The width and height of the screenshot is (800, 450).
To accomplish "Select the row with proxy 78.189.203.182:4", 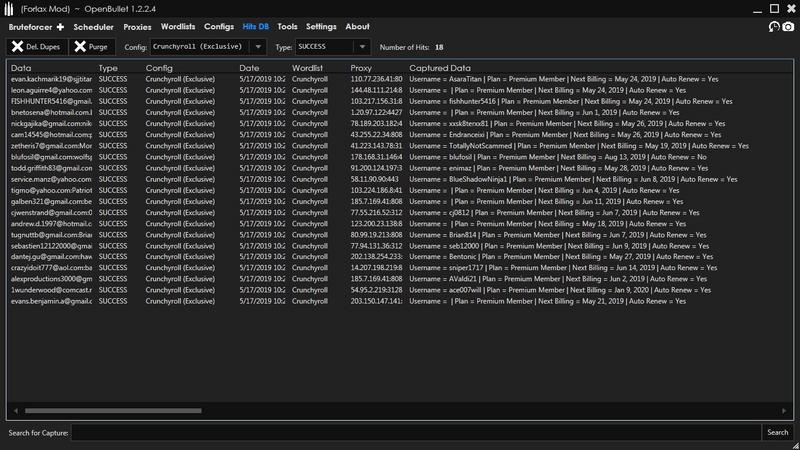I will click(x=400, y=123).
